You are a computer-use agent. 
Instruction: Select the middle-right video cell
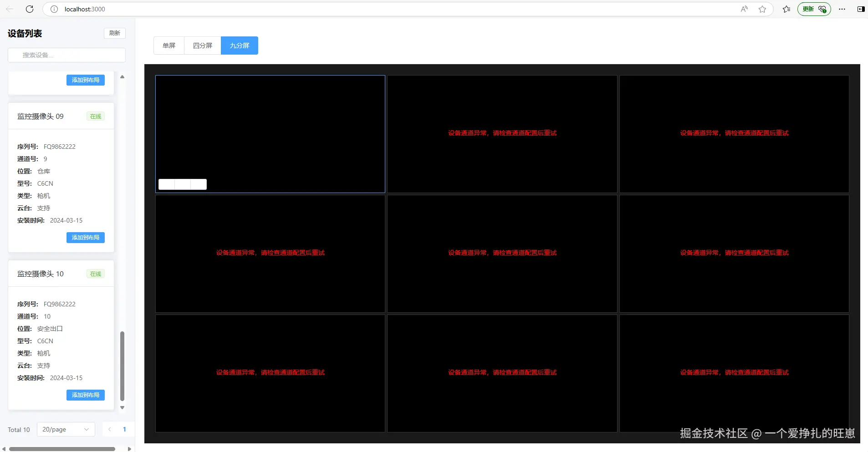[734, 254]
